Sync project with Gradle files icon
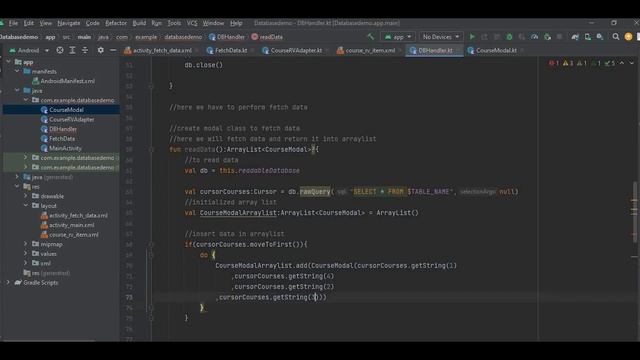Image resolution: width=640 pixels, height=360 pixels. tap(575, 37)
